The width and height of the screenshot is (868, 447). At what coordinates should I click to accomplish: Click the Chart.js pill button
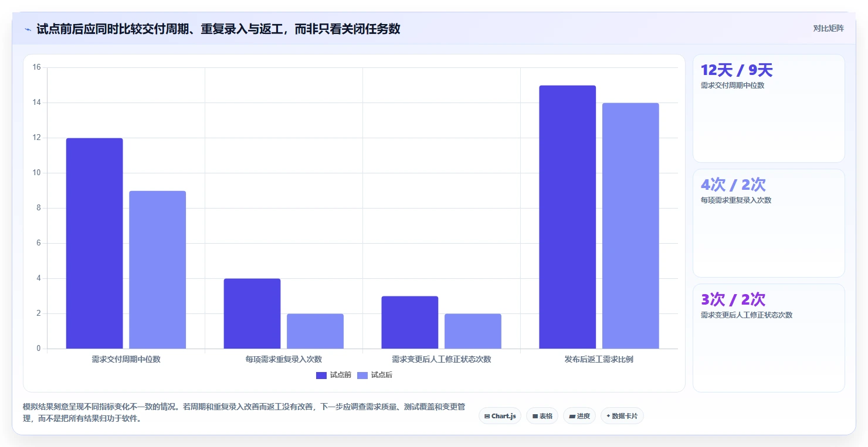[x=500, y=416]
